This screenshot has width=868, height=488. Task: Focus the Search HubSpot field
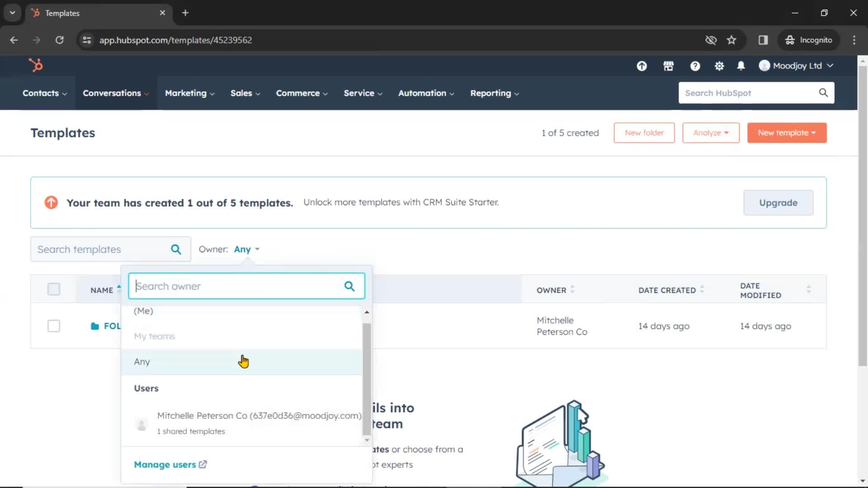point(756,93)
